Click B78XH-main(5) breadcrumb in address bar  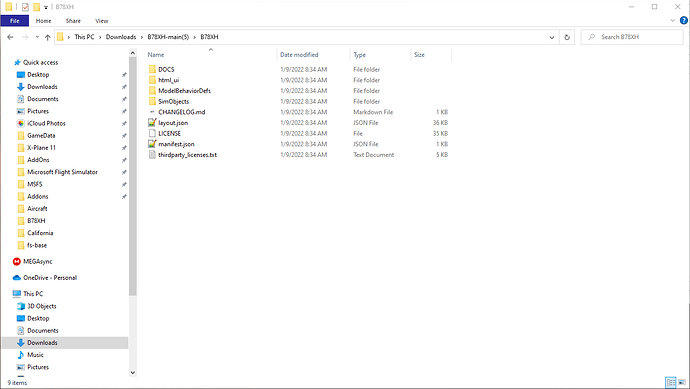[x=168, y=37]
